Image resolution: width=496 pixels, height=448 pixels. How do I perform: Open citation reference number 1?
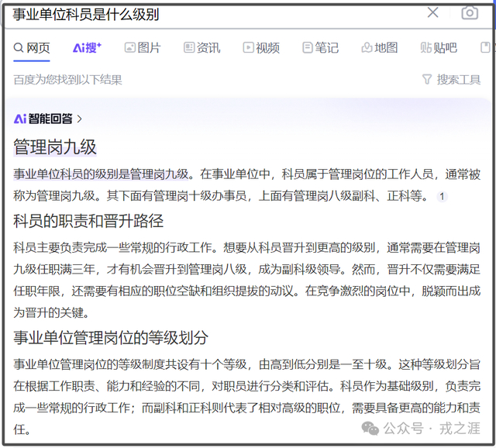[x=443, y=197]
